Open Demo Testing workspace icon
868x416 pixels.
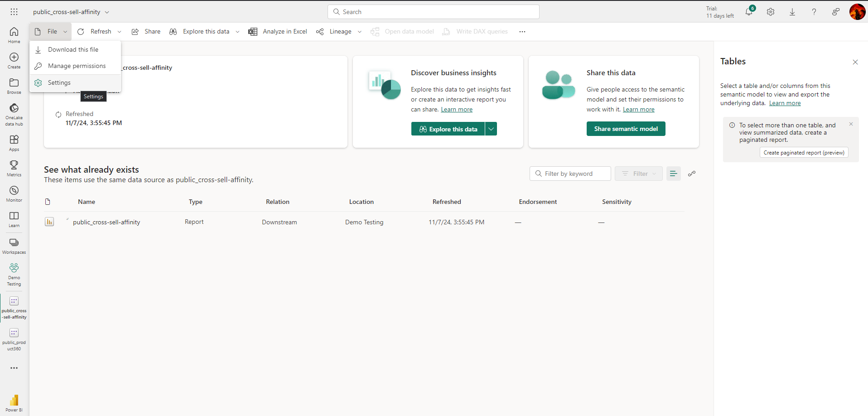[x=14, y=274]
